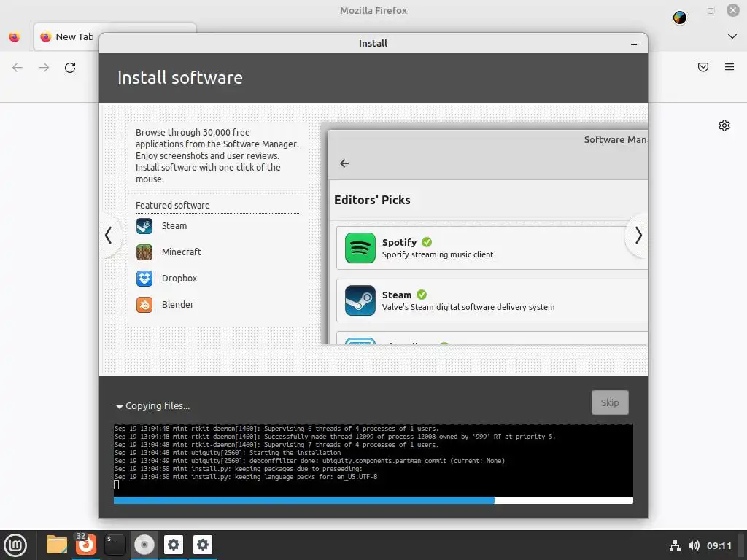The height and width of the screenshot is (560, 747).
Task: Open the volume tray icon
Action: pyautogui.click(x=694, y=545)
